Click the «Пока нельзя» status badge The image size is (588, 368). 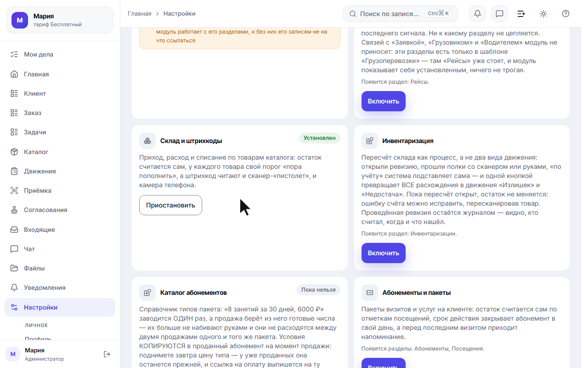318,290
